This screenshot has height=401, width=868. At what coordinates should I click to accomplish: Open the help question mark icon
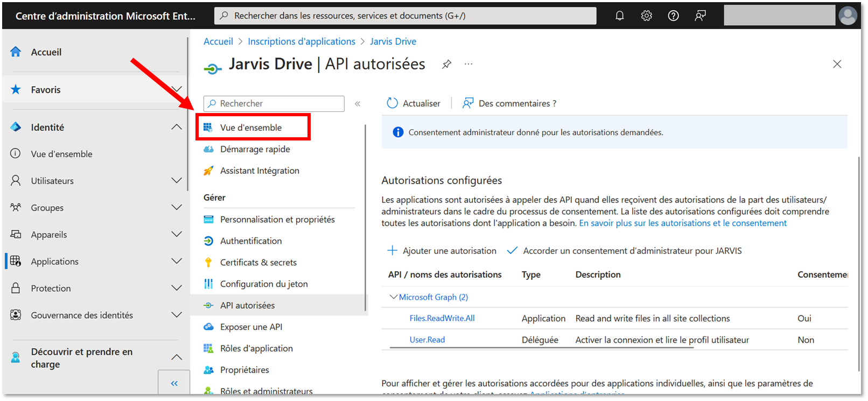coord(674,16)
